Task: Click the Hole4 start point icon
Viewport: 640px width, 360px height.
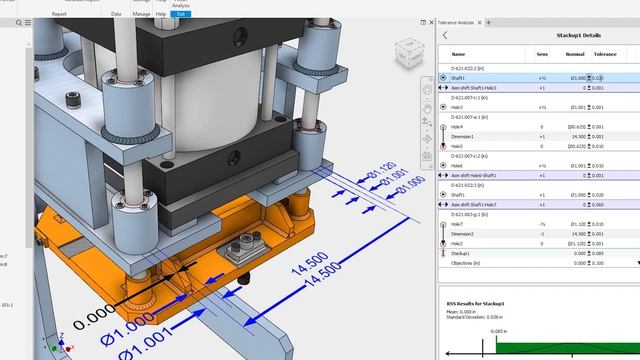Action: coord(443,127)
